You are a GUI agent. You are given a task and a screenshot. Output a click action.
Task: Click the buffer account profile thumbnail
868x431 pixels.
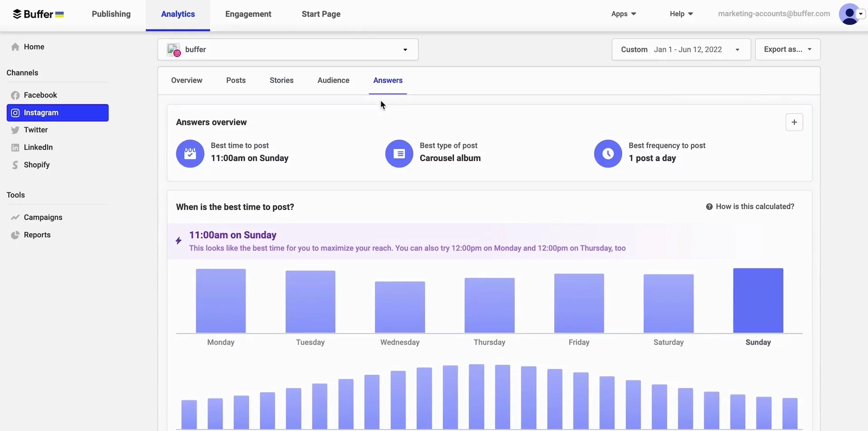tap(174, 50)
